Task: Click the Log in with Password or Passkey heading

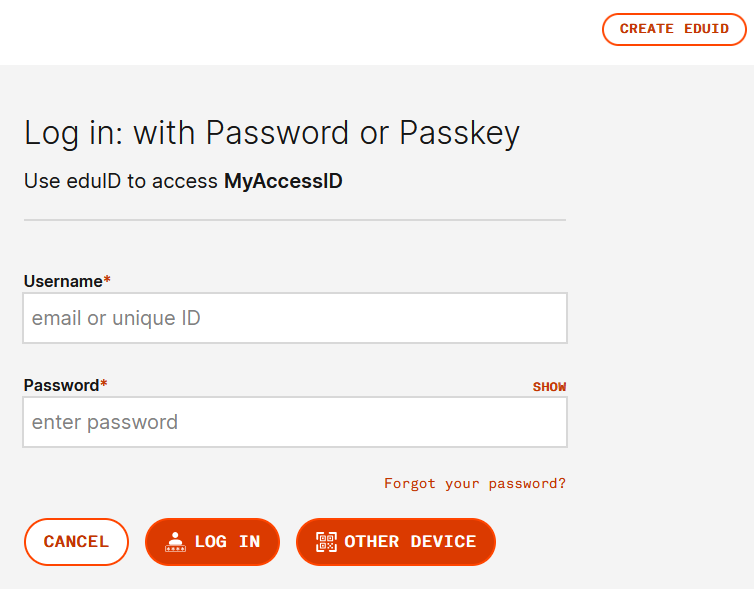Action: [272, 133]
